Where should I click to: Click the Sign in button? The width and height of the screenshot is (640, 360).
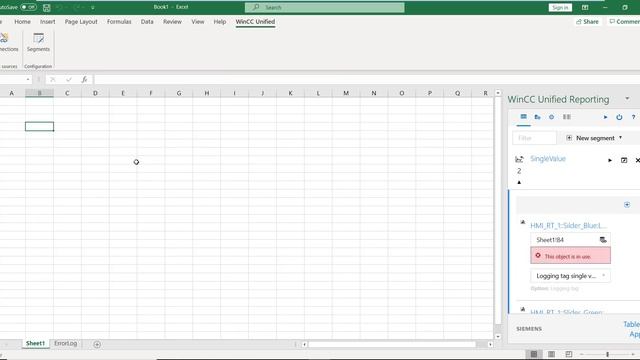pyautogui.click(x=560, y=7)
